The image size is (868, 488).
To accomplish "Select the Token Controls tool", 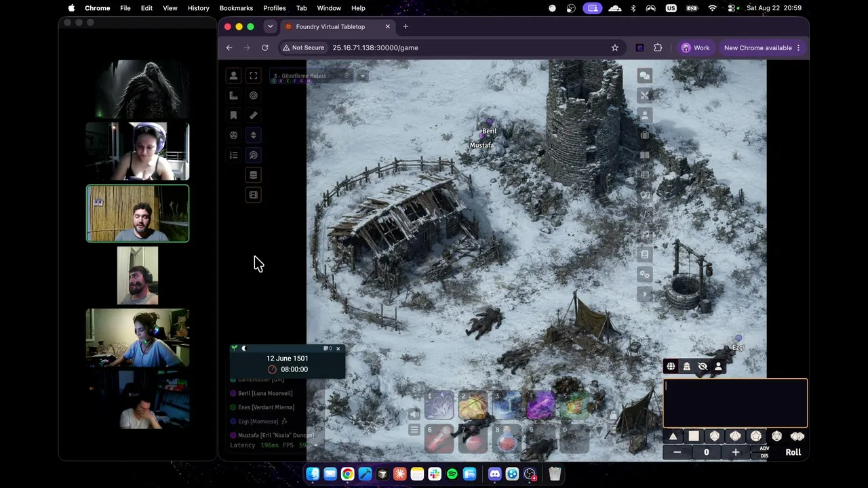I will coord(233,76).
